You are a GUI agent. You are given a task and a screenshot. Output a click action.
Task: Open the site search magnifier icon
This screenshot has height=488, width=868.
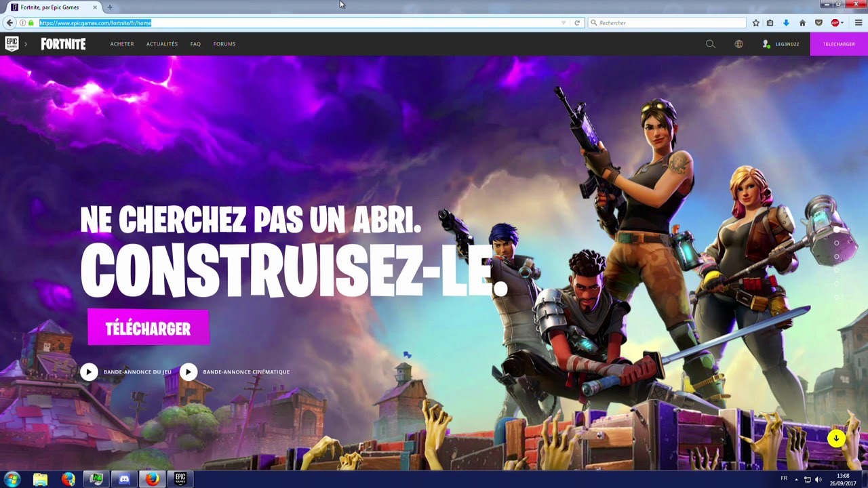coord(710,44)
